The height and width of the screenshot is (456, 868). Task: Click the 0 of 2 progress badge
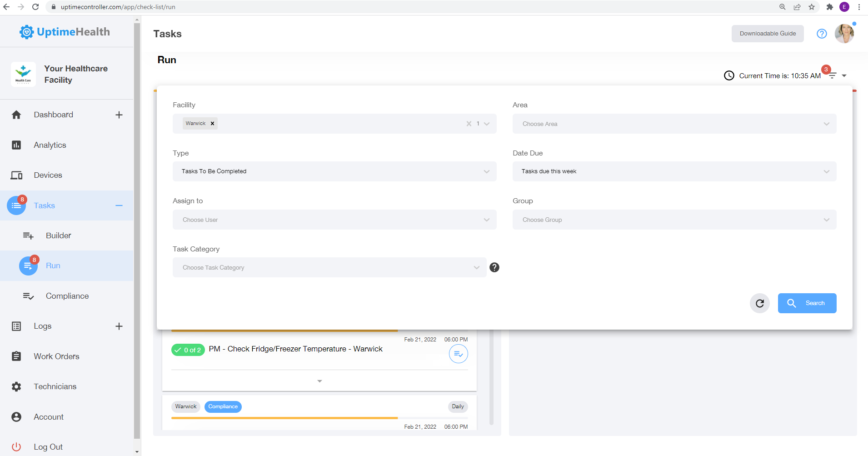(188, 350)
